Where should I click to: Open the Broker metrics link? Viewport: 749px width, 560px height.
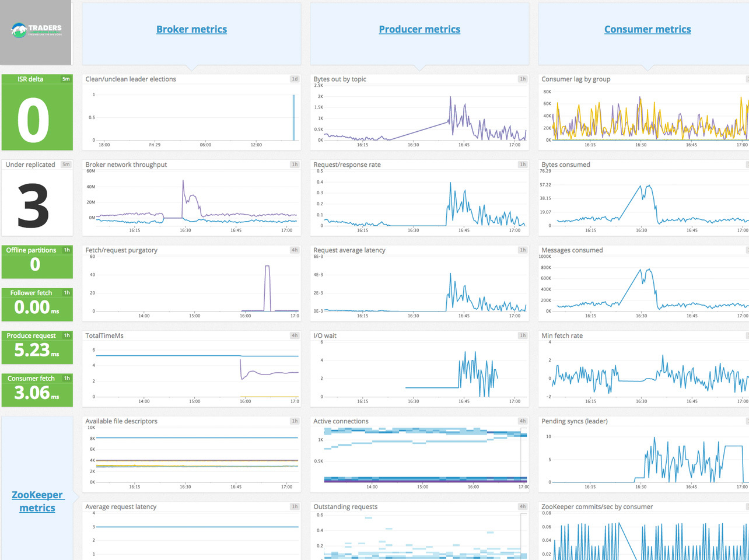pos(191,29)
